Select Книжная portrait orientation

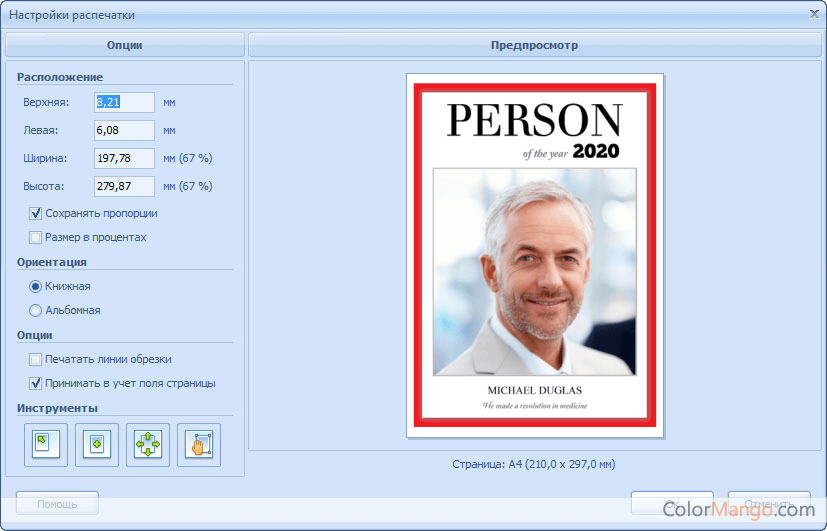pos(36,286)
